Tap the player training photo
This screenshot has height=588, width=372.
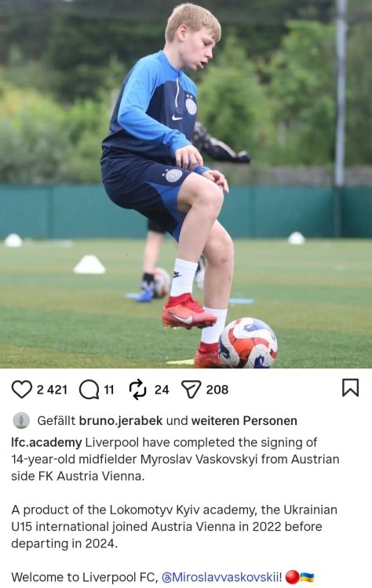[x=186, y=183]
